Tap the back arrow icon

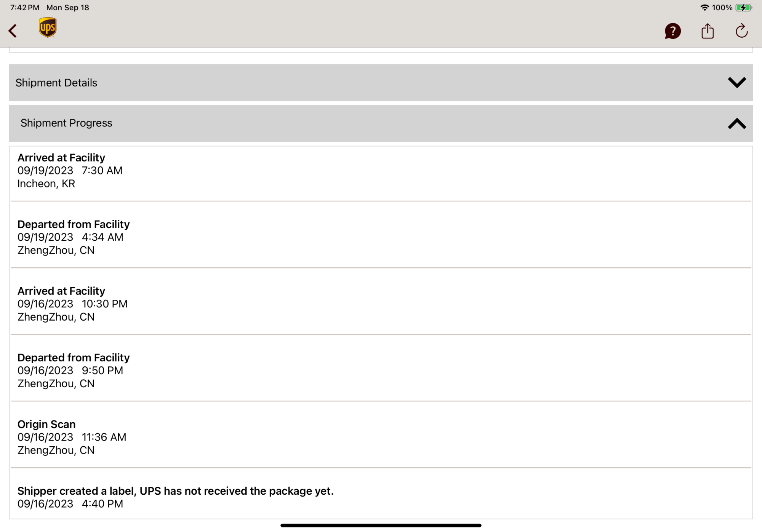point(13,31)
